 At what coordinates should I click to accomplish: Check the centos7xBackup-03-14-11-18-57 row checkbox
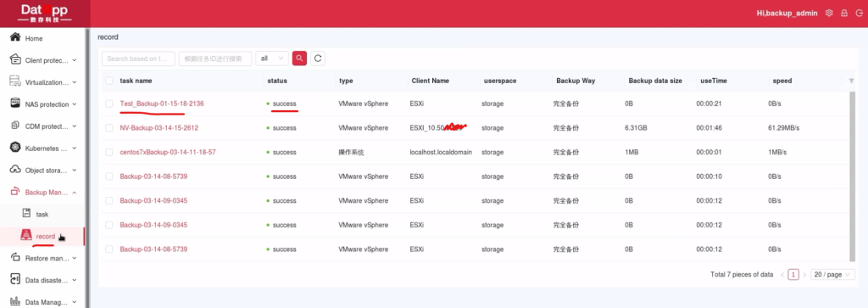pos(109,153)
